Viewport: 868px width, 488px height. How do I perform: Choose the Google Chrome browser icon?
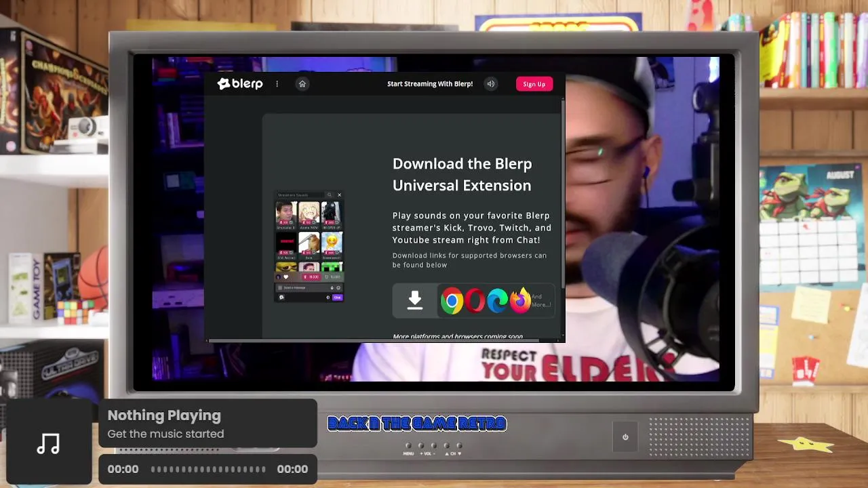(452, 301)
